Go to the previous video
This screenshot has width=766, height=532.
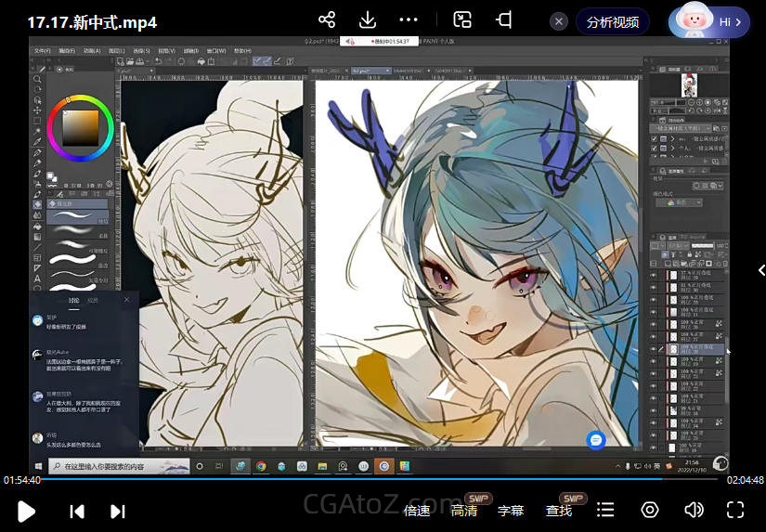coord(77,511)
